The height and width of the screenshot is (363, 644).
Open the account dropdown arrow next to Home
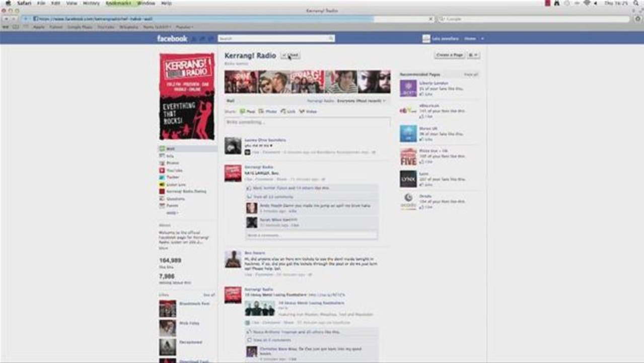pos(482,39)
